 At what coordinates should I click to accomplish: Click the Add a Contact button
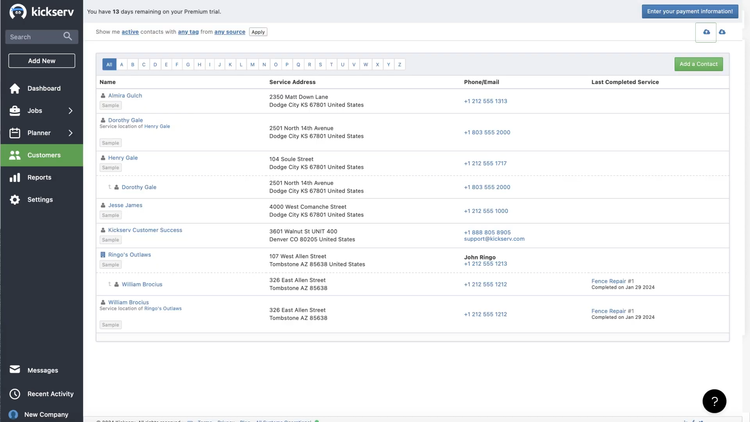pos(698,64)
